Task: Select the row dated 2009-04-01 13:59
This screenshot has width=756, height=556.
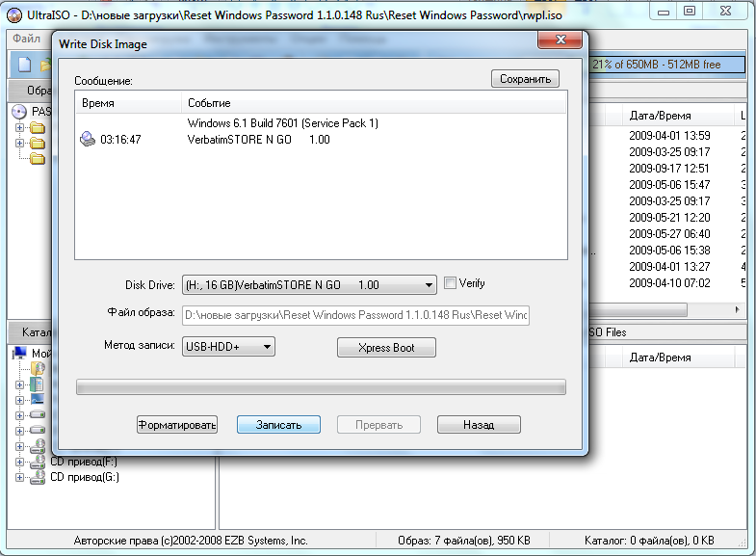Action: coord(669,136)
